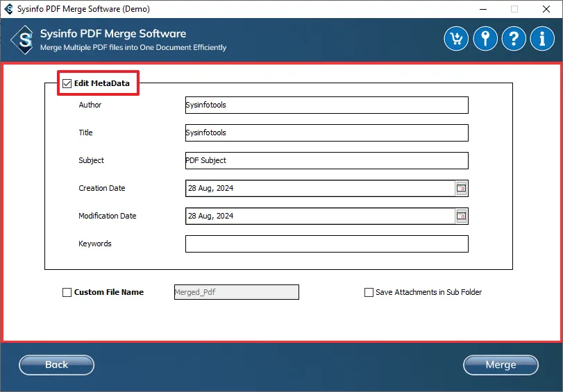
Task: Click the empty Keywords field
Action: [x=326, y=244]
